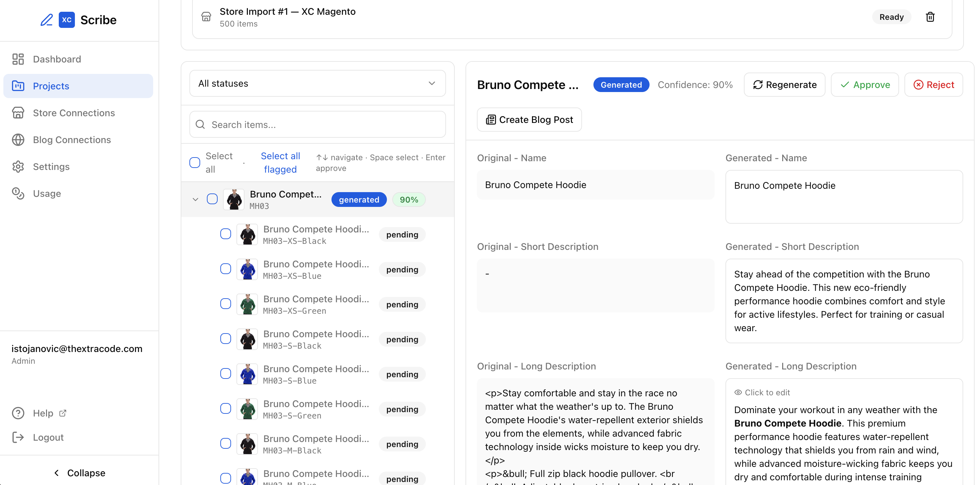Check the Select all checkbox

[194, 163]
